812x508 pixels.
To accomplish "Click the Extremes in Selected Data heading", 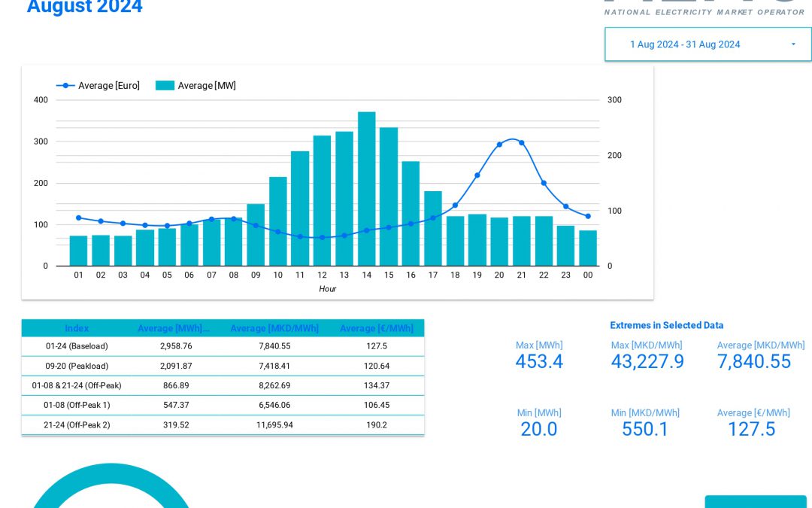I will pos(667,325).
